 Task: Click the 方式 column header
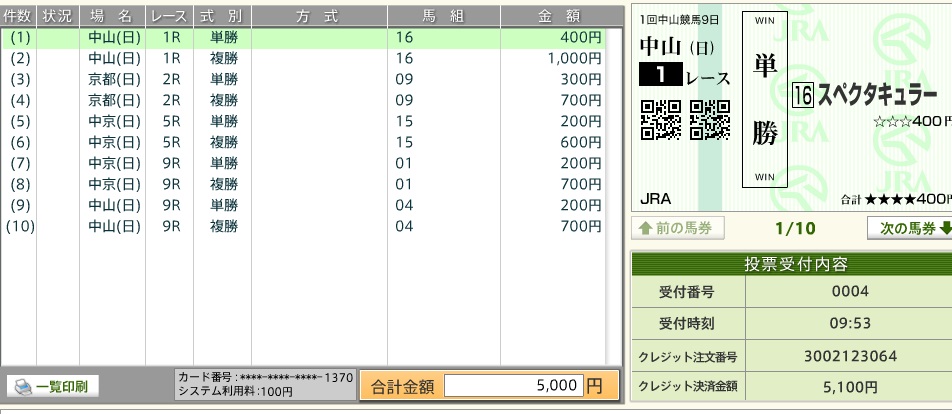[319, 16]
